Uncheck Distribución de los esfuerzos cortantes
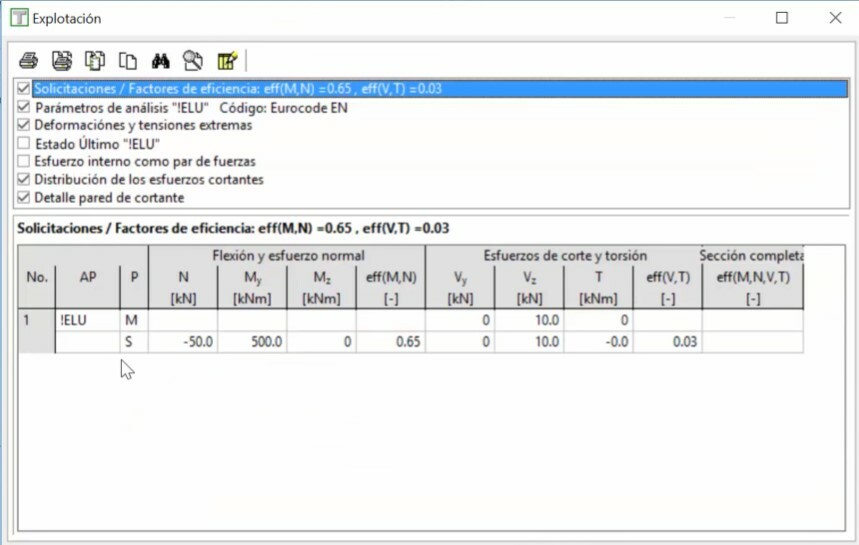 point(24,179)
